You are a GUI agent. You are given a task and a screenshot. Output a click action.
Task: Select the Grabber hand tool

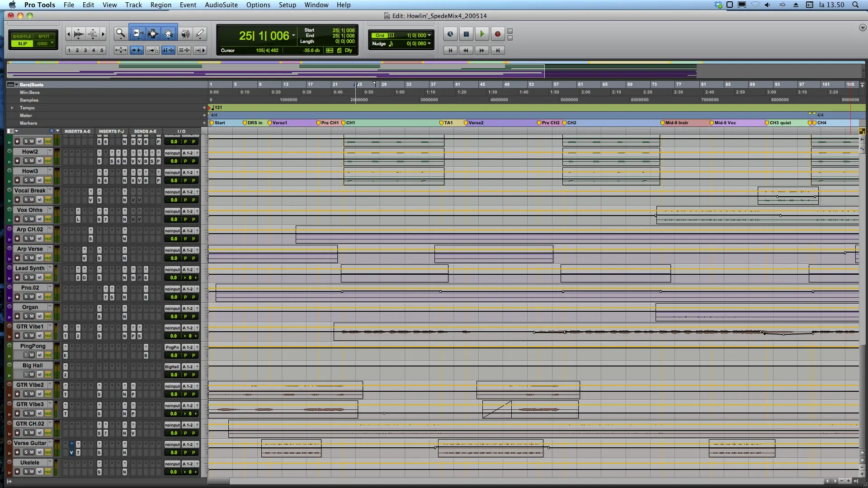169,33
